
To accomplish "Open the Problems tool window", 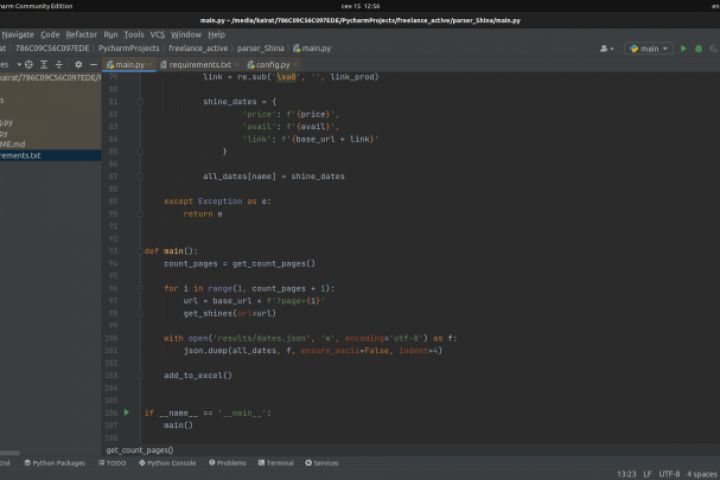I will (x=227, y=463).
